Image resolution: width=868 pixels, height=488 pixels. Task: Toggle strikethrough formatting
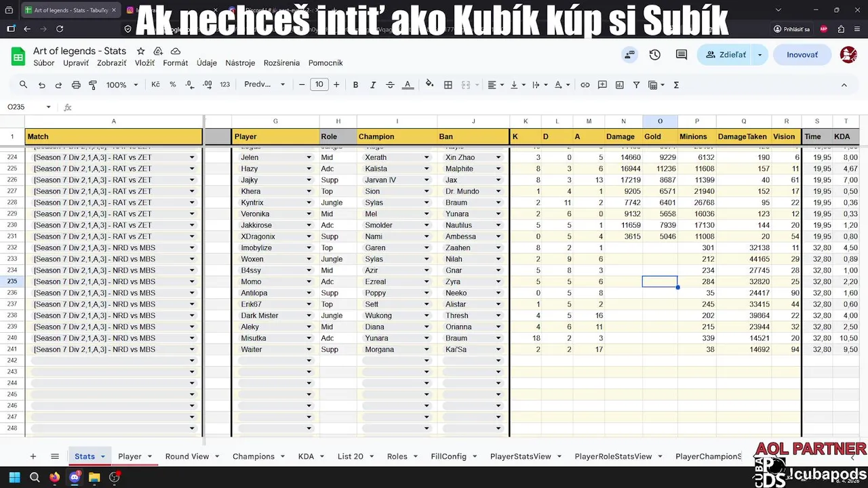[390, 85]
